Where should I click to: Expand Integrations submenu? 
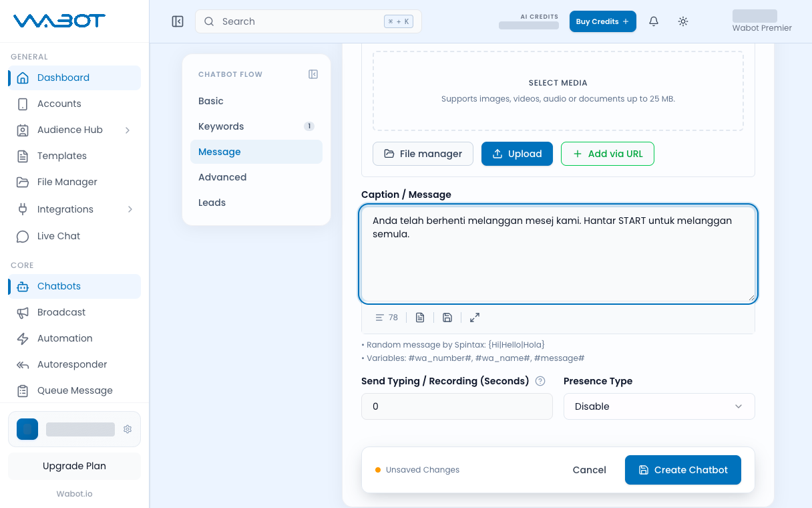point(75,209)
